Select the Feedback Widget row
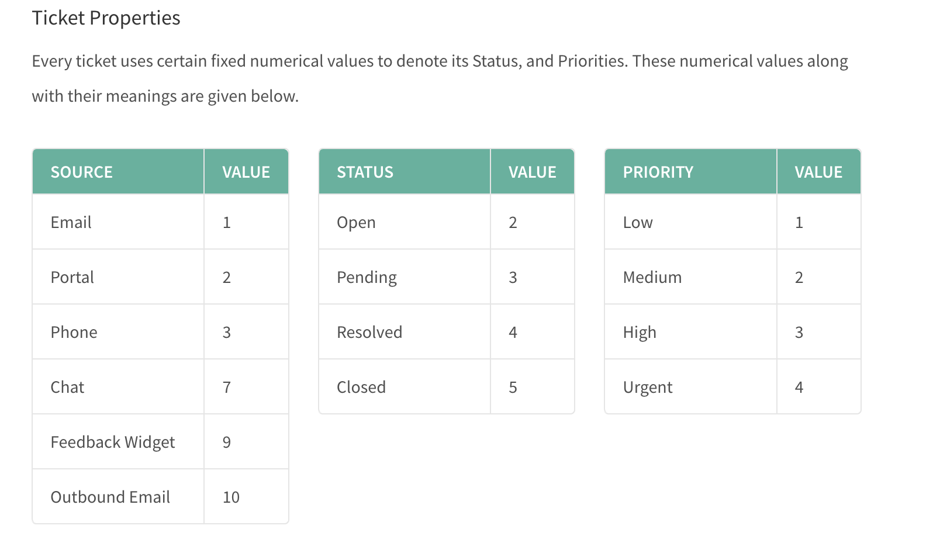 tap(161, 442)
